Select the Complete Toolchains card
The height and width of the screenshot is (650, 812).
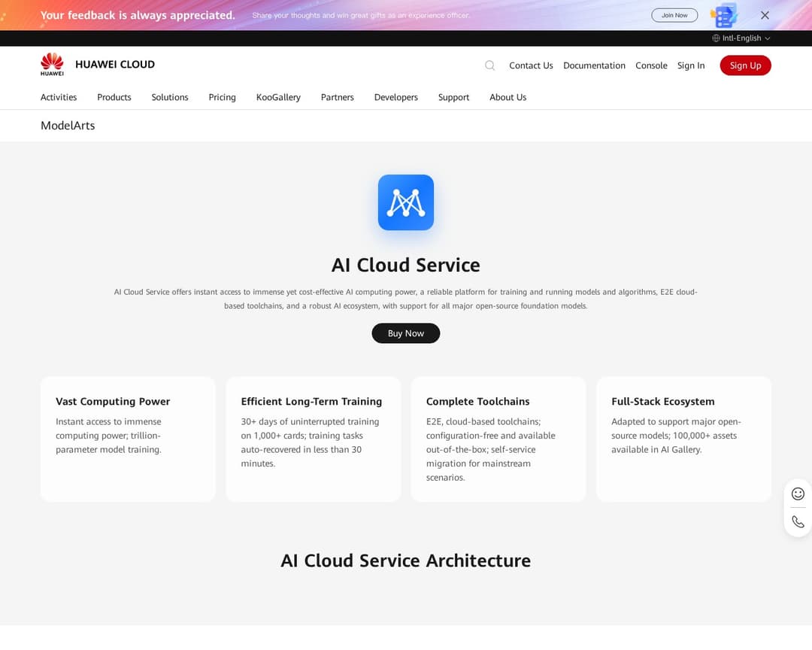498,439
